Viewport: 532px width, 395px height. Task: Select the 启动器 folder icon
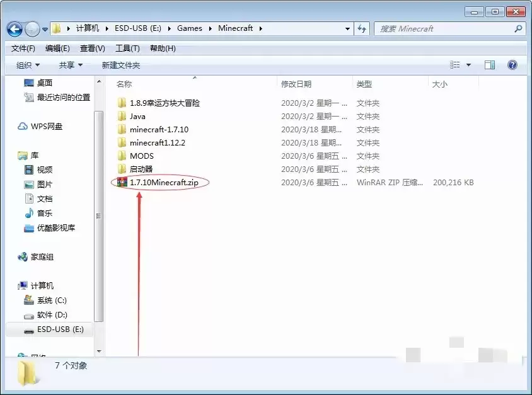pyautogui.click(x=122, y=169)
